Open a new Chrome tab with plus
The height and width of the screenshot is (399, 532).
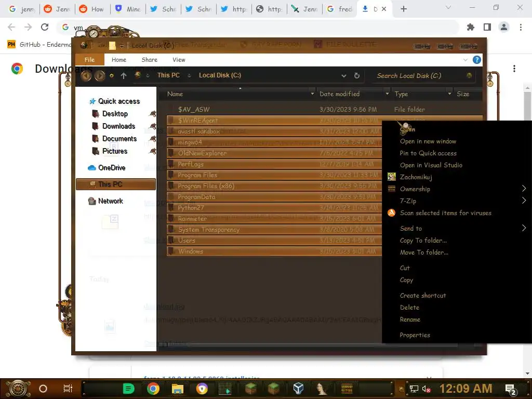point(403,9)
